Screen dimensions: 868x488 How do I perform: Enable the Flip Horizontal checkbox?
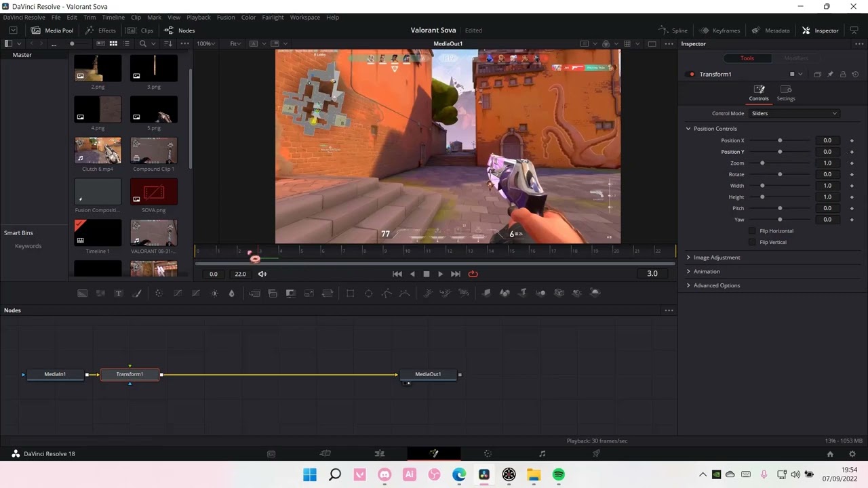752,231
